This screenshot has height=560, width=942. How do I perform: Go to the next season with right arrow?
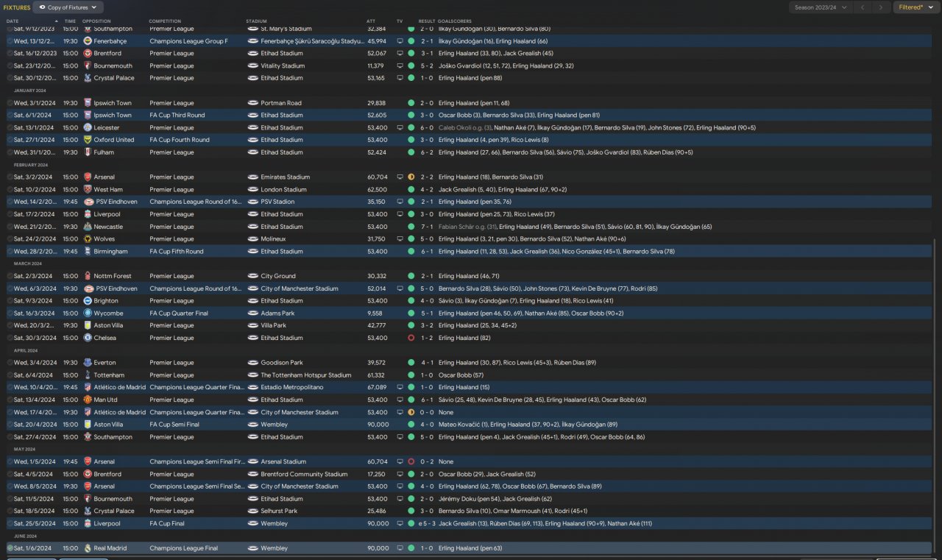click(x=881, y=7)
